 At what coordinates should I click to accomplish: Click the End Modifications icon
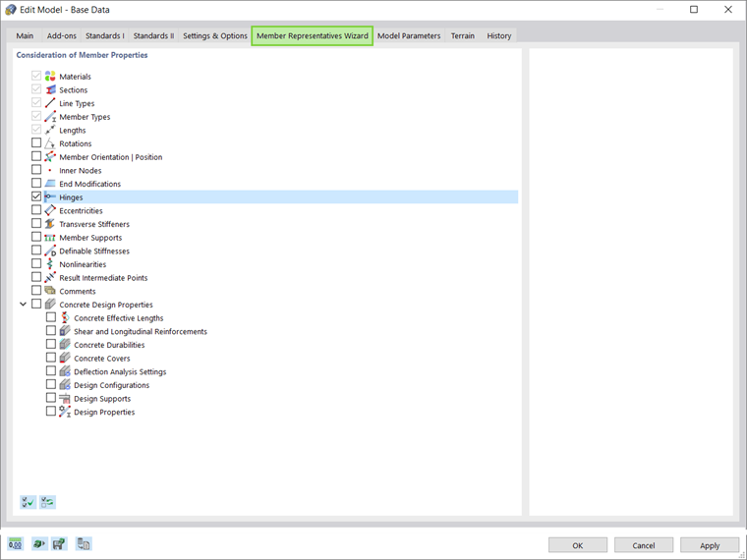click(x=50, y=184)
